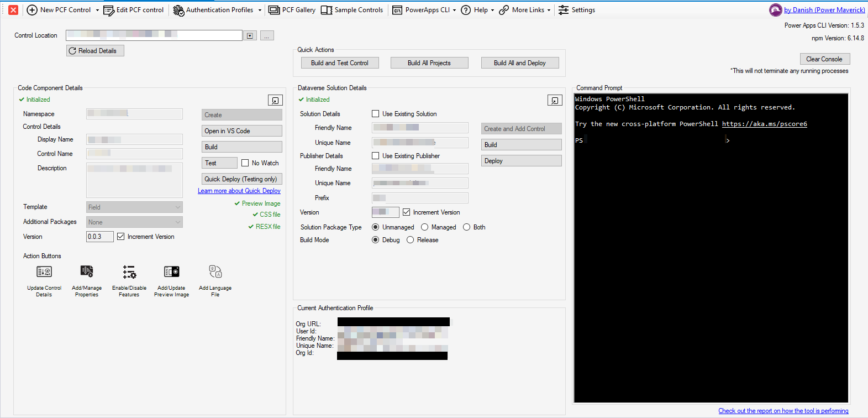Check Use Existing Solution
Image resolution: width=868 pixels, height=418 pixels.
[x=376, y=114]
